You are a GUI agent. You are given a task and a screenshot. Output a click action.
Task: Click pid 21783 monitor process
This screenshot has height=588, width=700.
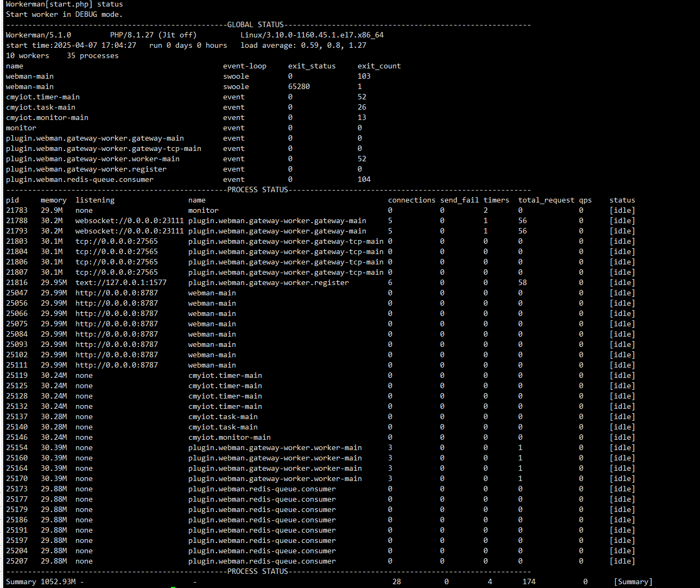click(x=17, y=210)
